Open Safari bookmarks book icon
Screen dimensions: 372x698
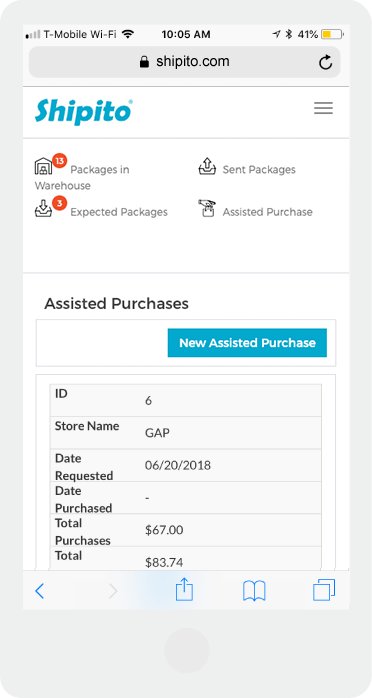(254, 591)
